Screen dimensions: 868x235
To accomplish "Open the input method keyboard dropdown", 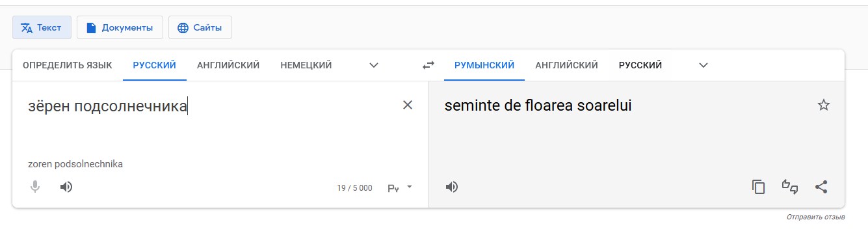I will (x=401, y=187).
